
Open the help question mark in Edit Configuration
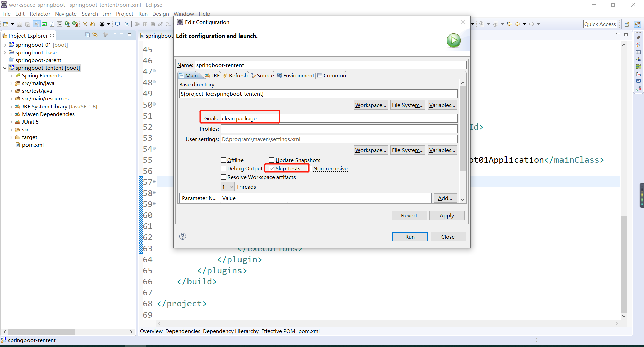[x=183, y=236]
